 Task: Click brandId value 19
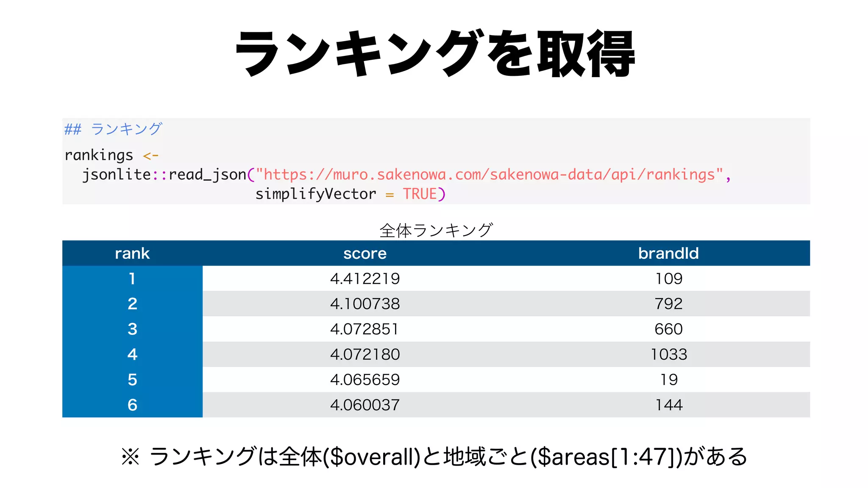tap(669, 380)
